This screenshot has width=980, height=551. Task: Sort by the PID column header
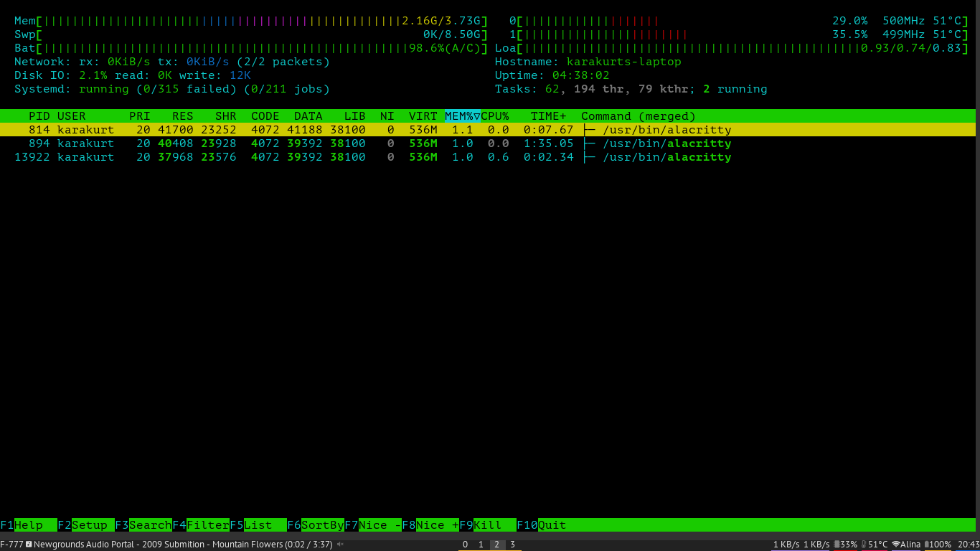pos(39,116)
